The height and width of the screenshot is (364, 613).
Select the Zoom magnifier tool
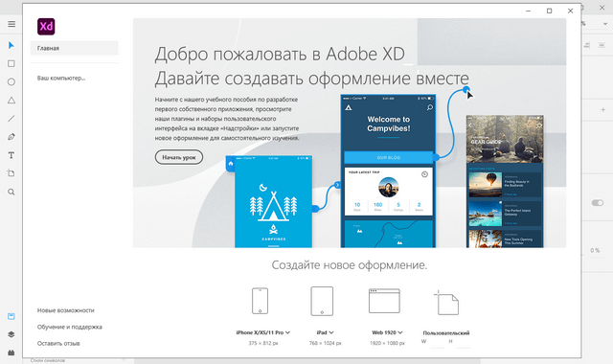(x=11, y=192)
